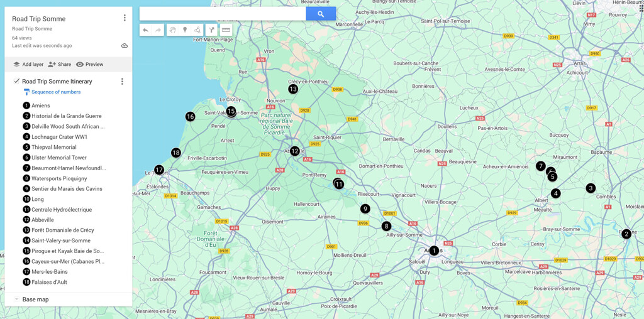Choose the add marker tool
The width and height of the screenshot is (644, 319).
point(185,30)
